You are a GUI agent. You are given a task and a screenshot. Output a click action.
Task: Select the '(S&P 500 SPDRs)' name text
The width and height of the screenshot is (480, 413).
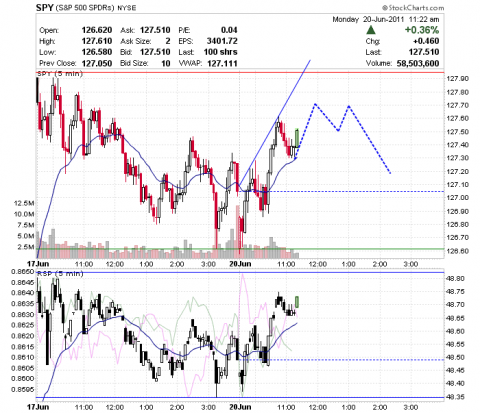click(85, 8)
